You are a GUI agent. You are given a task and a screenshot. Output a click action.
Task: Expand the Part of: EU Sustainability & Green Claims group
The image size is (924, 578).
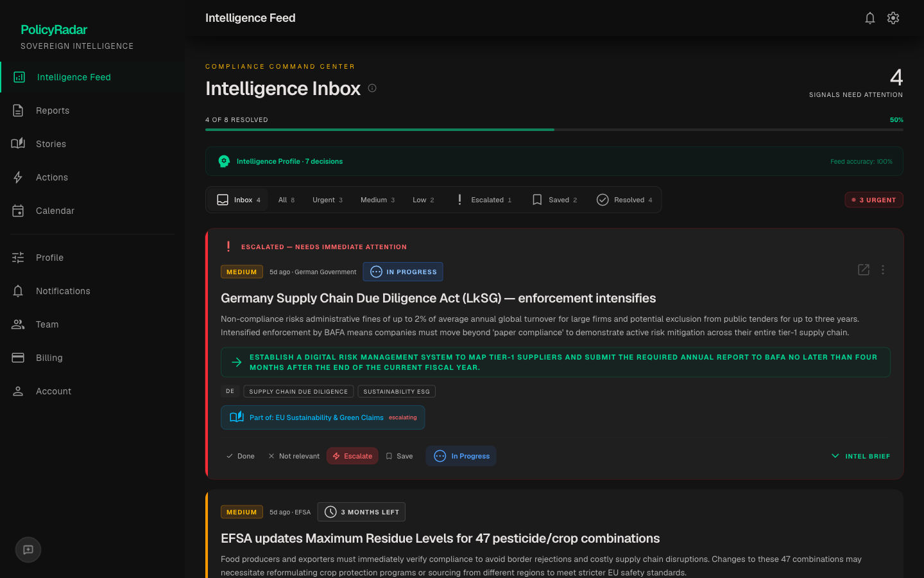click(323, 417)
